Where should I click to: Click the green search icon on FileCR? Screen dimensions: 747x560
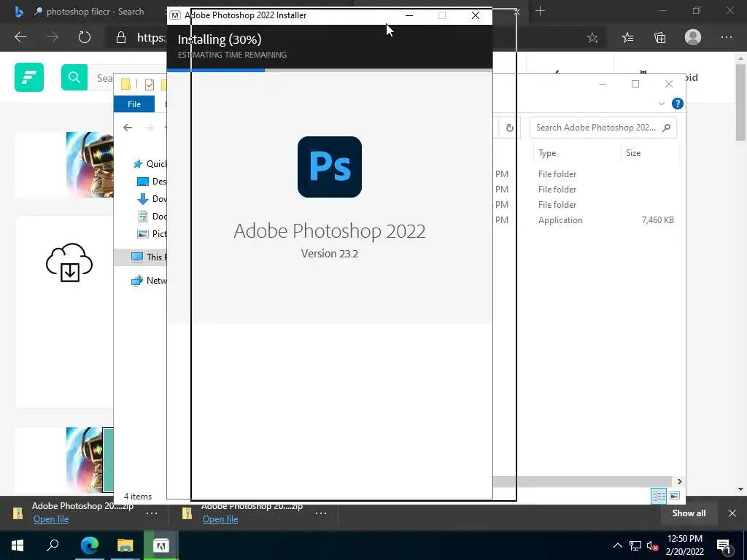tap(74, 77)
